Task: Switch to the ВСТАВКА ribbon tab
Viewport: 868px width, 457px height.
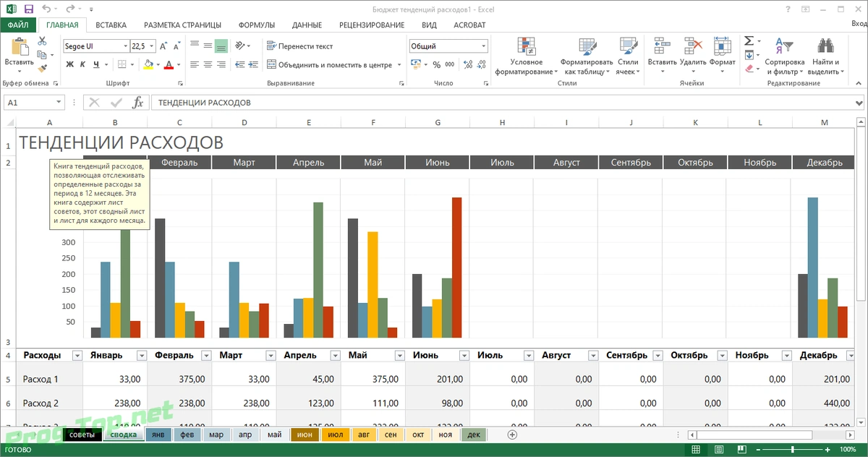Action: (111, 25)
